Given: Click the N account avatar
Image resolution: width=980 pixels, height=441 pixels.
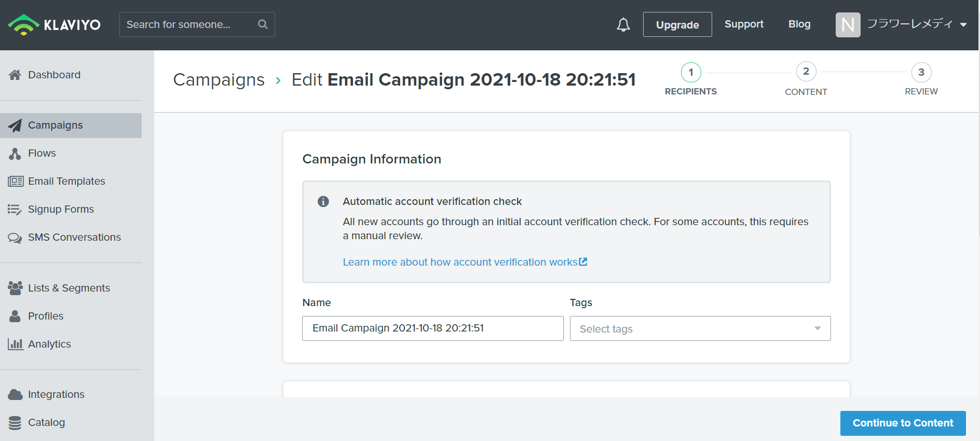Looking at the screenshot, I should (x=848, y=24).
